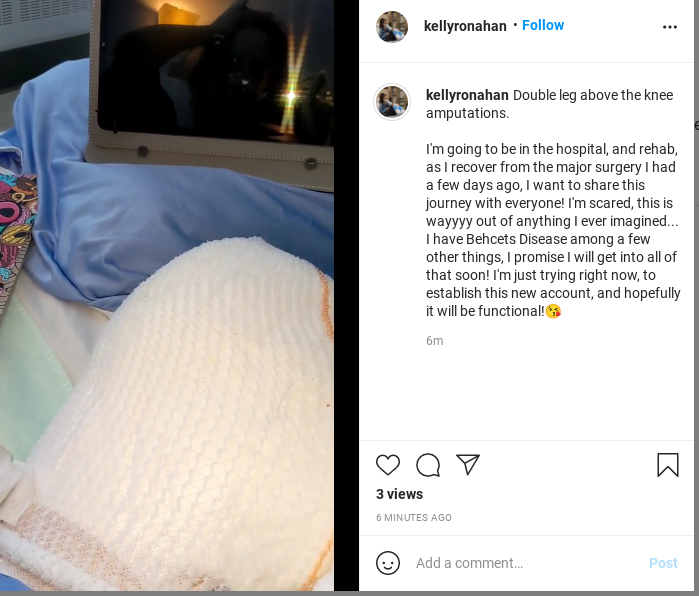Play the video of the hospital bed
This screenshot has height=596, width=699.
(x=167, y=296)
